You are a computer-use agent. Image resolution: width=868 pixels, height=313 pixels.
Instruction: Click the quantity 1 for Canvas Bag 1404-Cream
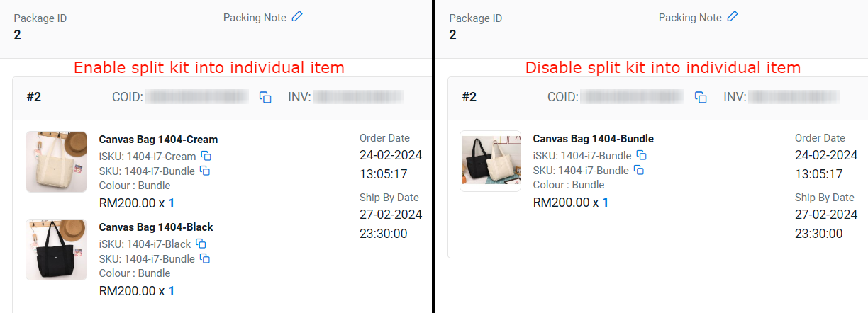pyautogui.click(x=171, y=203)
